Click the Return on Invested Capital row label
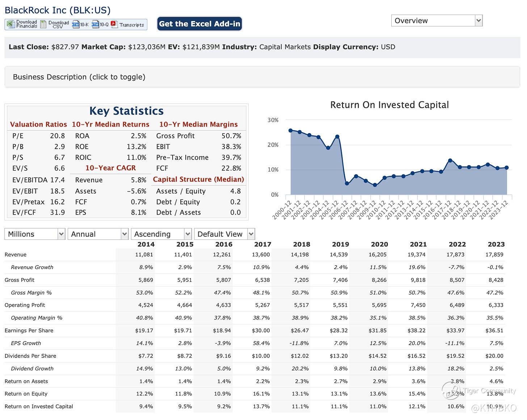Screen dimensions: 527x420 [39, 407]
